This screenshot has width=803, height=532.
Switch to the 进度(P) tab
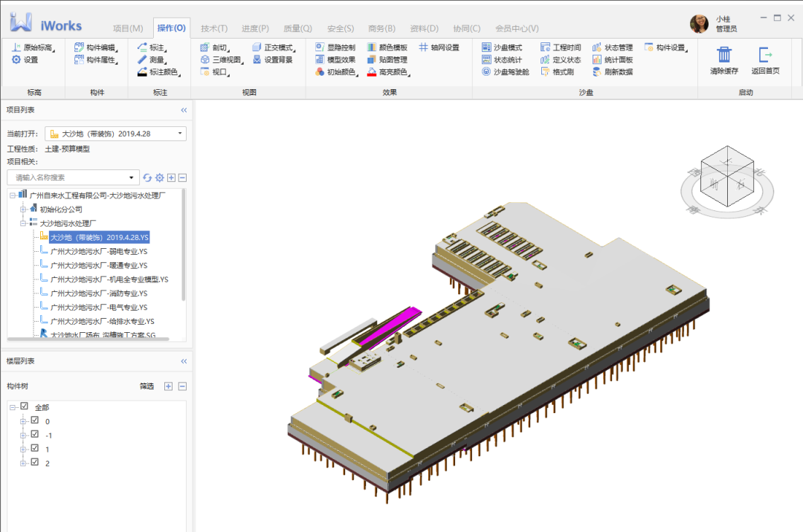[x=255, y=29]
